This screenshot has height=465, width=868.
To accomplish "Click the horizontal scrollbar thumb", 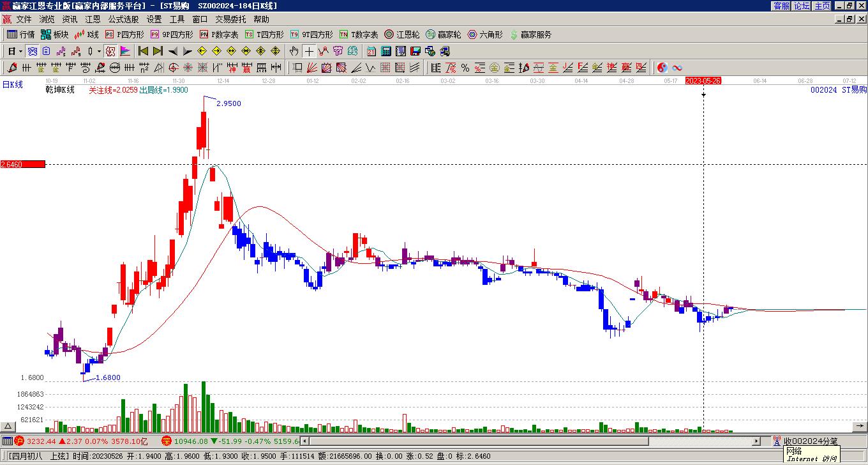I will 480,441.
